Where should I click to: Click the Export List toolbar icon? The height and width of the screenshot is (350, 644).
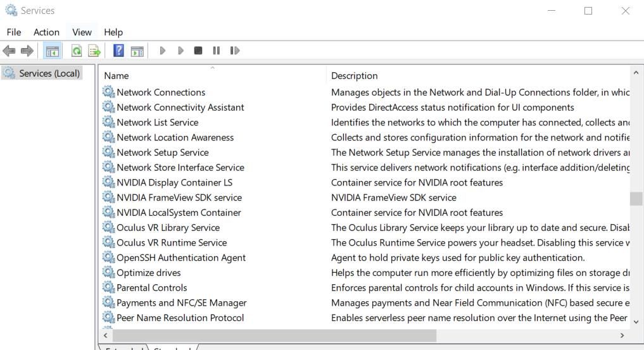94,51
